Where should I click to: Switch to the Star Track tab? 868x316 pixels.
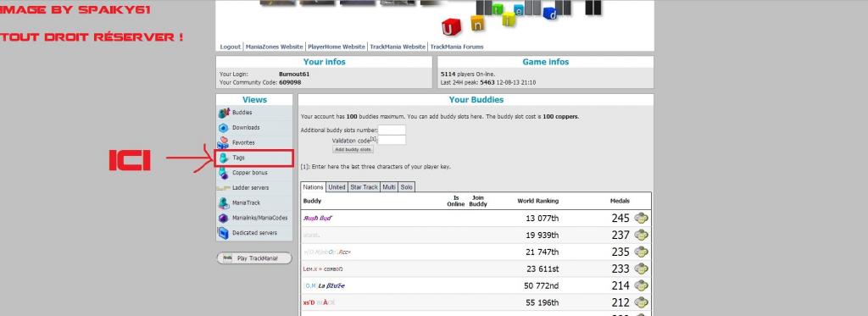[x=364, y=187]
